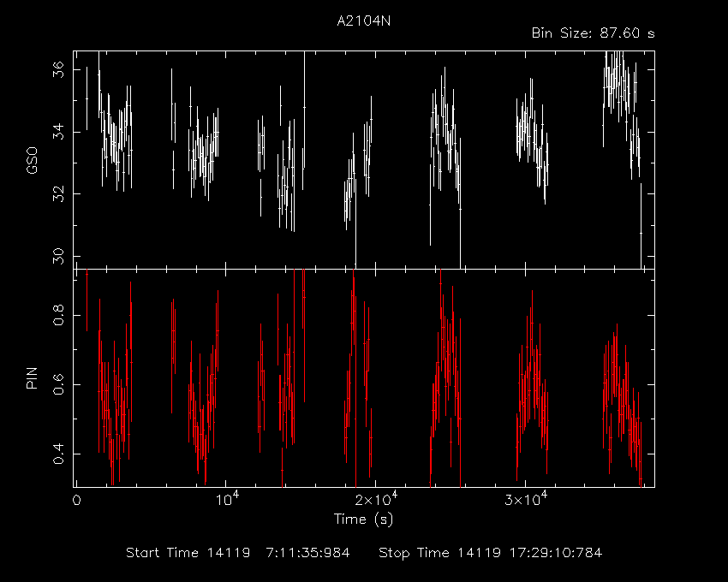
Task: Click the PIN axis value 0.8
Action: [58, 315]
